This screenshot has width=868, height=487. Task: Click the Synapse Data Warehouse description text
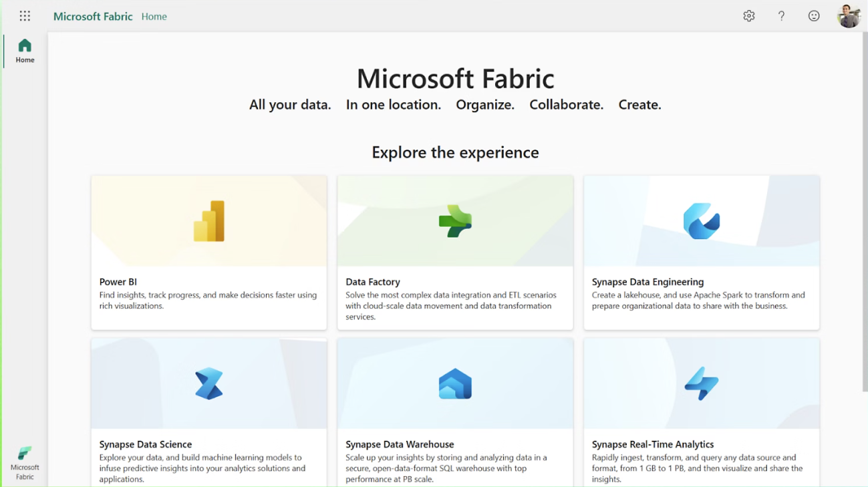pos(446,468)
